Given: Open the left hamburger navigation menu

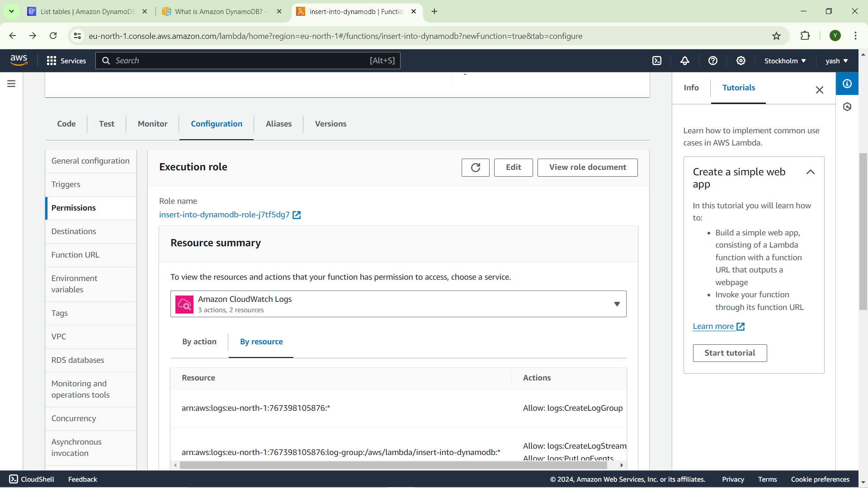Looking at the screenshot, I should (x=11, y=84).
